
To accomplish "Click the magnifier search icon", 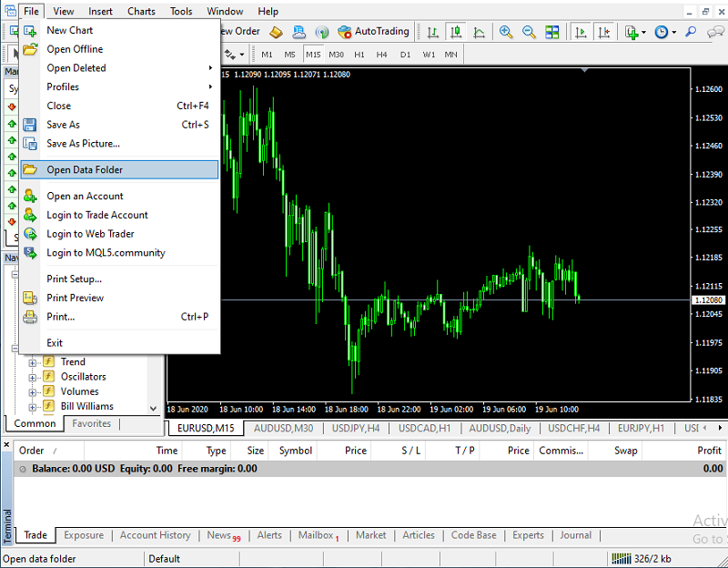I will 691,32.
